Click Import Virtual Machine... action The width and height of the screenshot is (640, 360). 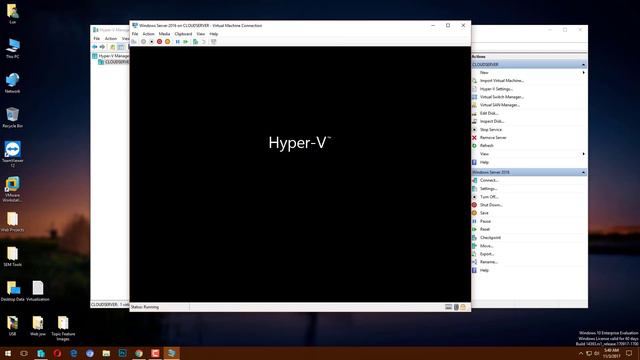(502, 81)
